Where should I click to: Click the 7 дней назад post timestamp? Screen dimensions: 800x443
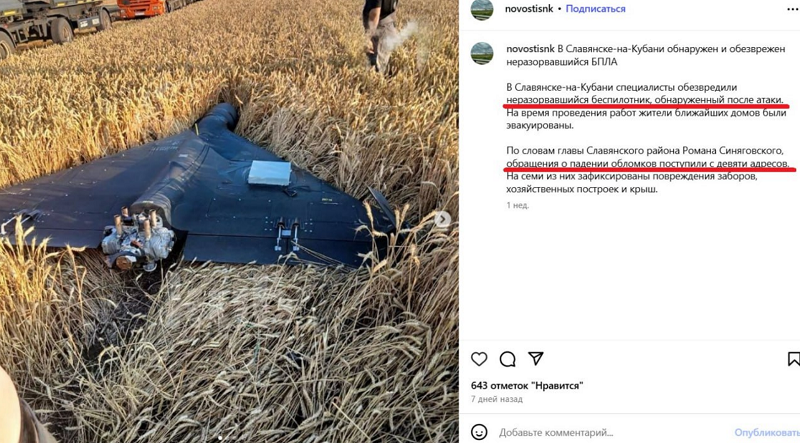coord(496,399)
